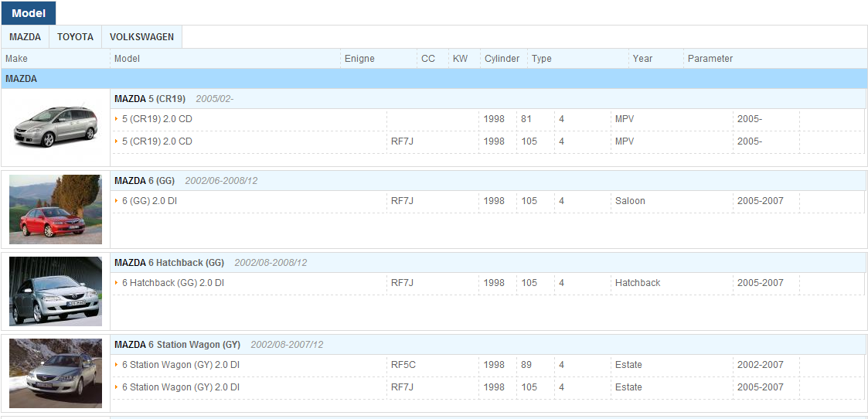868x419 pixels.
Task: Open the MAZDA 6 Station Wagon thumbnail
Action: coord(56,373)
